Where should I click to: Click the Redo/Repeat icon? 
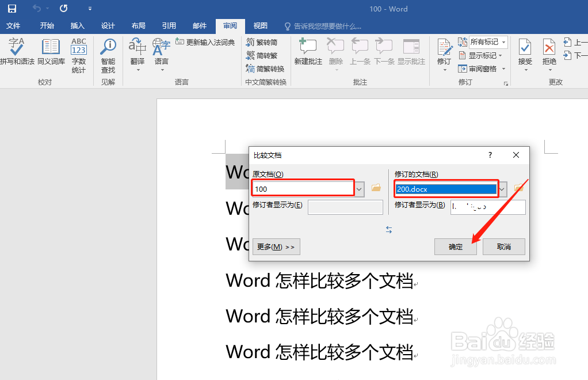click(64, 8)
